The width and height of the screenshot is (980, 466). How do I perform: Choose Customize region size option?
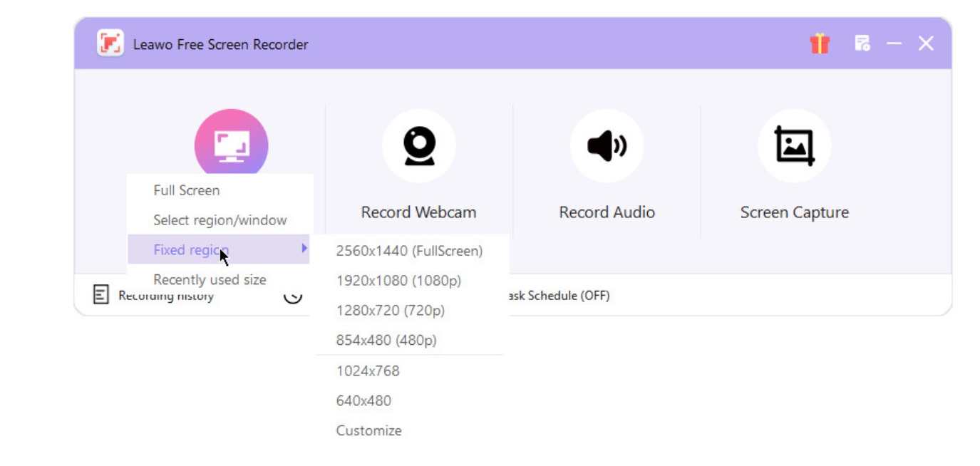click(368, 431)
